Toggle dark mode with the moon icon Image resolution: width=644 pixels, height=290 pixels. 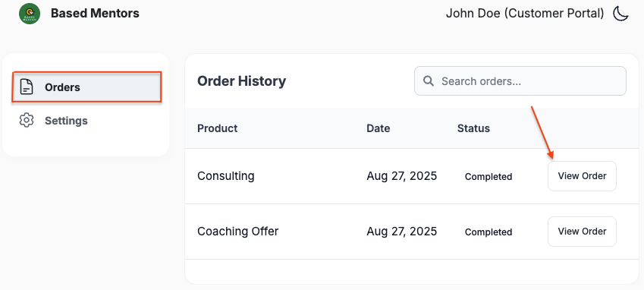620,14
